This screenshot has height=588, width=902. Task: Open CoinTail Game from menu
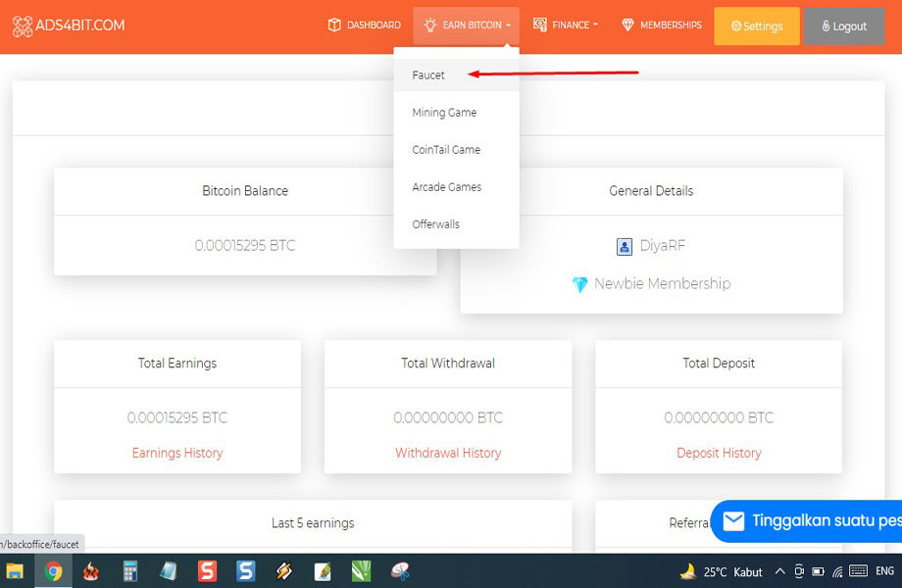[446, 150]
